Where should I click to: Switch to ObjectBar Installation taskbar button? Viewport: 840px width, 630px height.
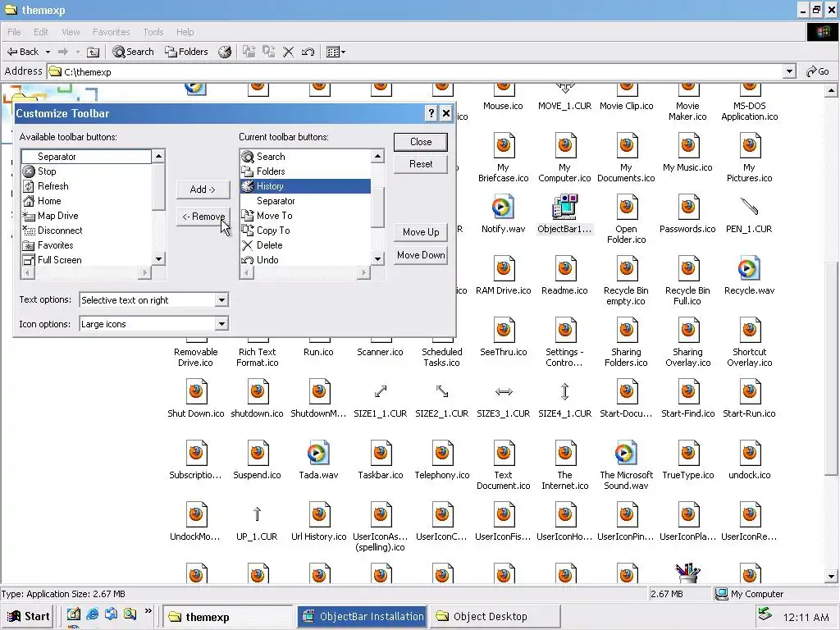(x=363, y=617)
